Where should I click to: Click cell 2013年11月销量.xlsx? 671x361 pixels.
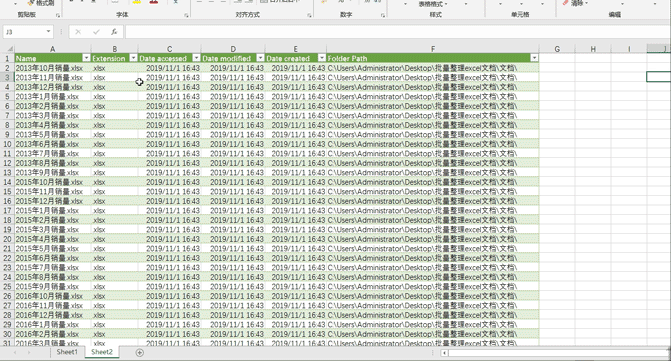click(x=53, y=77)
